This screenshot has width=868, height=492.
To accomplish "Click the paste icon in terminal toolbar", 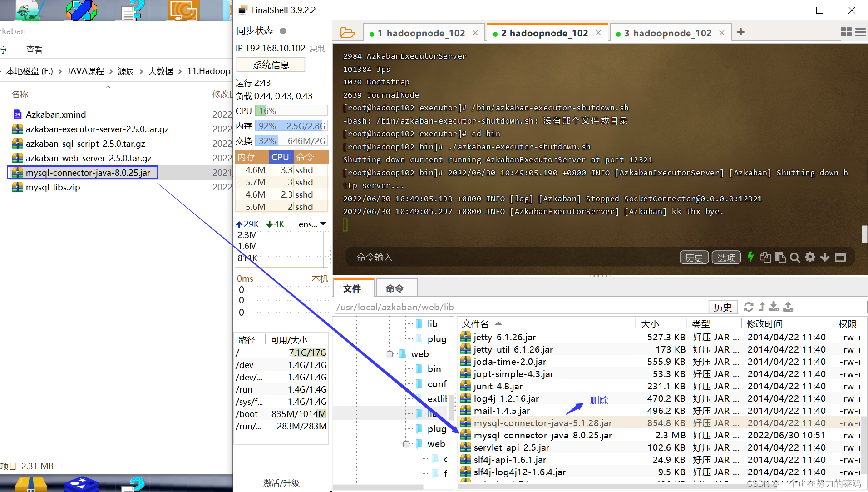I will tap(780, 257).
